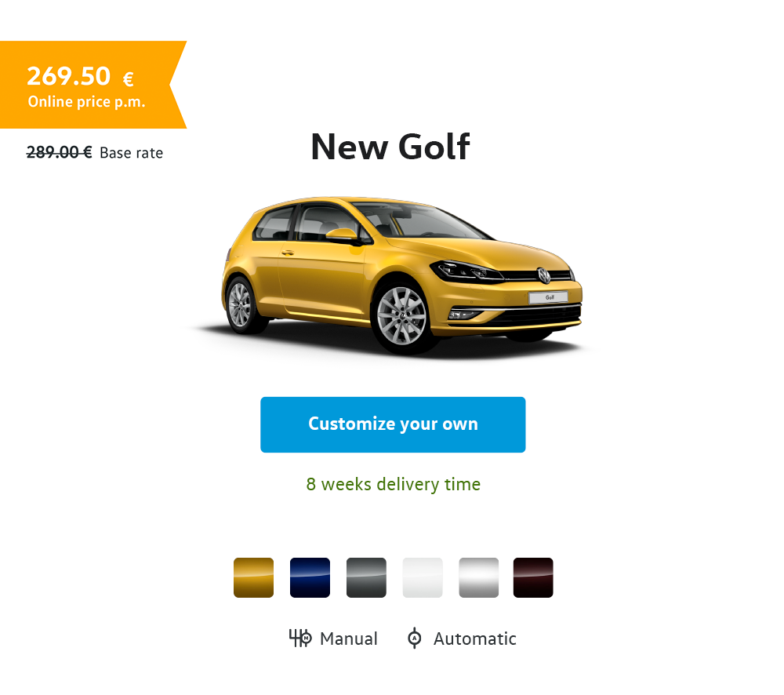The image size is (784, 695).
Task: Click the Base rate label
Action: 131,153
